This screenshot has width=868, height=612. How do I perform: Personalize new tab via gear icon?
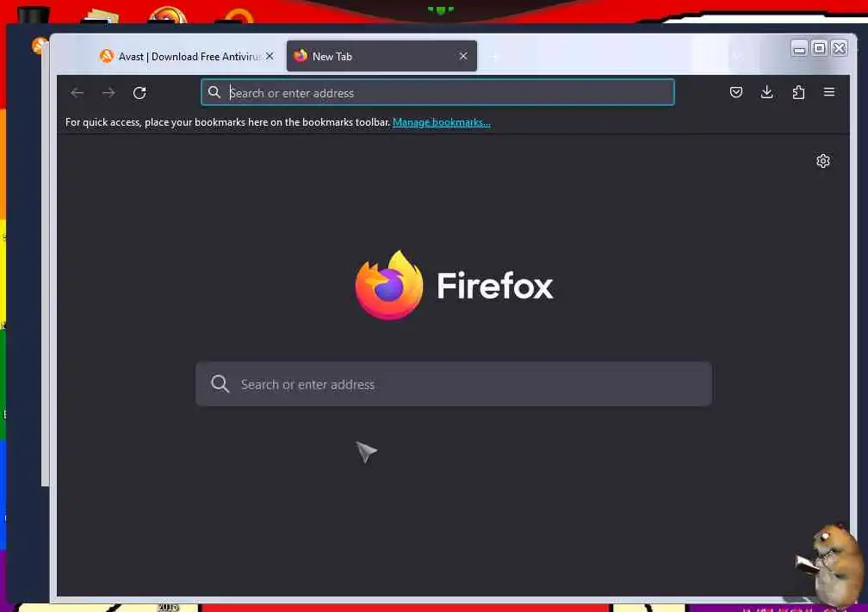pos(822,161)
